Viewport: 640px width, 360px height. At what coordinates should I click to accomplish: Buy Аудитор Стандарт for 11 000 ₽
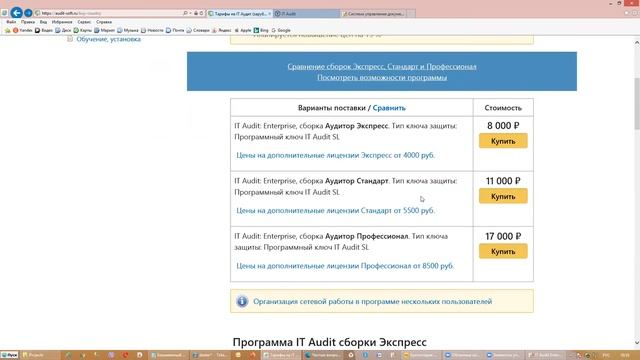pos(503,196)
